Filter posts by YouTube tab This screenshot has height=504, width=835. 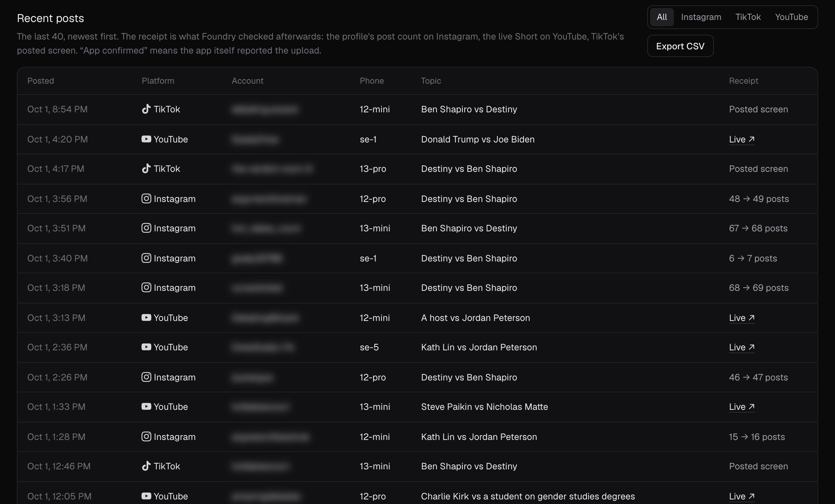(x=791, y=17)
